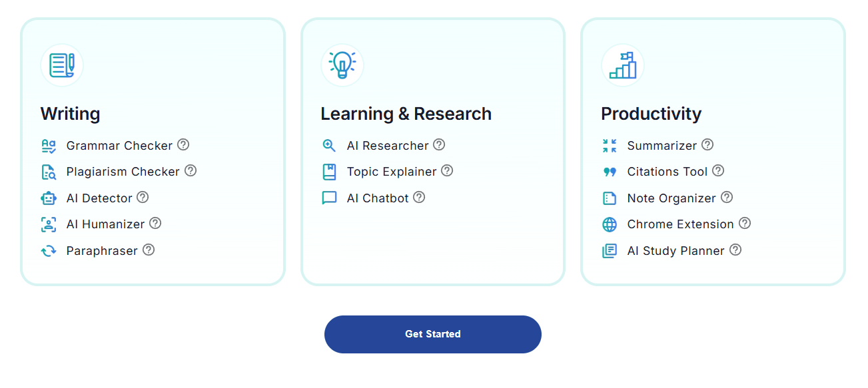Click the Productivity category stairs-flag icon

[623, 65]
